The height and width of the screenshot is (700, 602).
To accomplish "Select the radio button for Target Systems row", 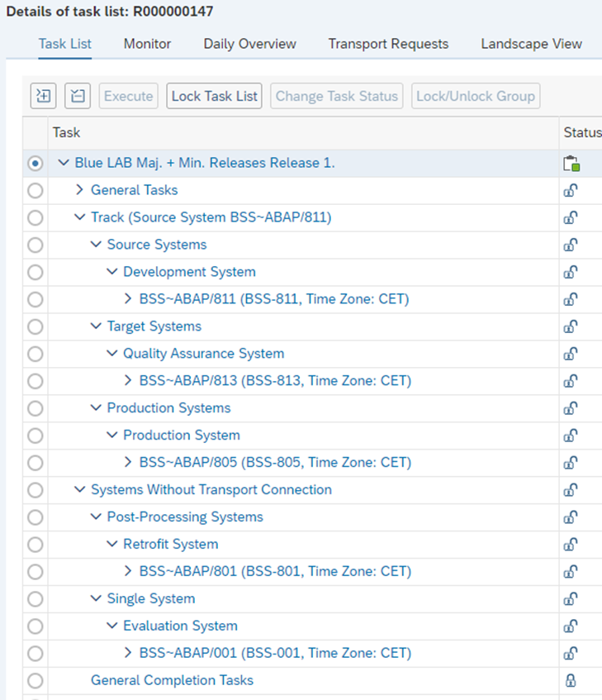I will [x=35, y=326].
